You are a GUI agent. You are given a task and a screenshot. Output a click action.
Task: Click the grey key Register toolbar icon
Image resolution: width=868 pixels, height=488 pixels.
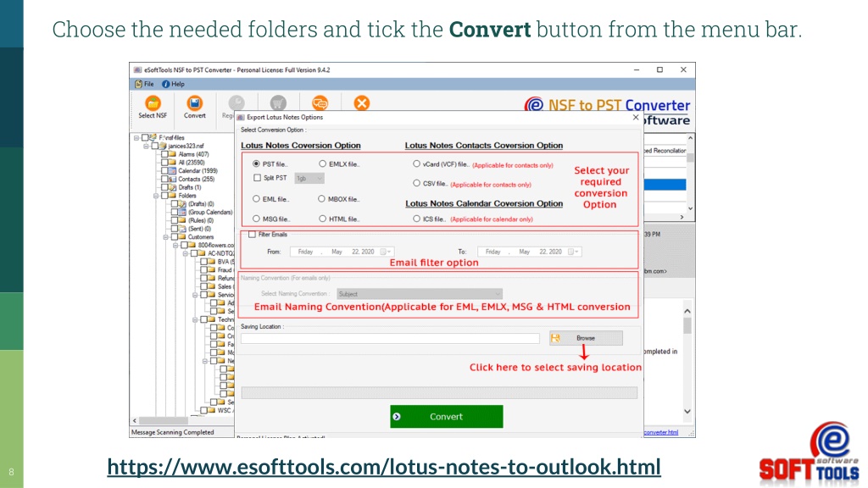(x=236, y=103)
